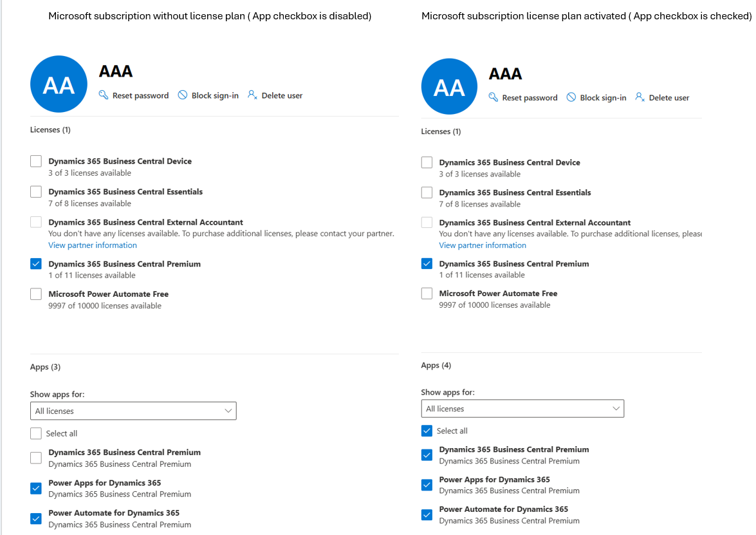Click the Delete user icon, left panel
The height and width of the screenshot is (535, 756).
coord(252,95)
